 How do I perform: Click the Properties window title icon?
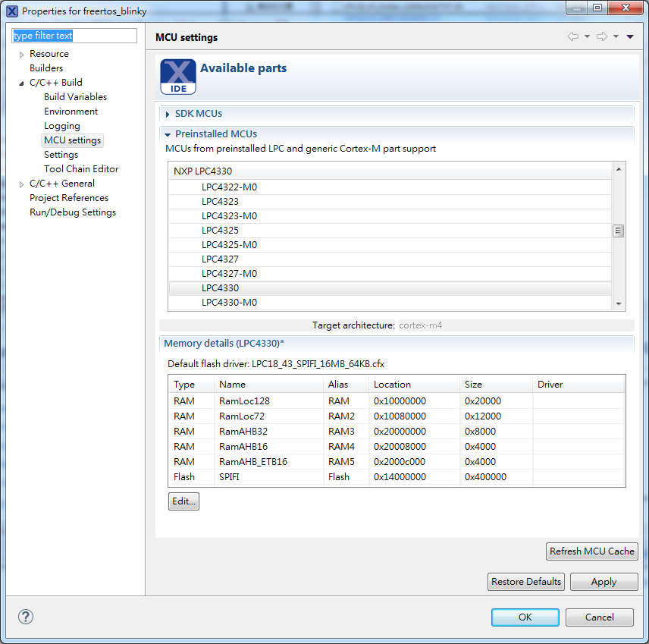[x=12, y=11]
